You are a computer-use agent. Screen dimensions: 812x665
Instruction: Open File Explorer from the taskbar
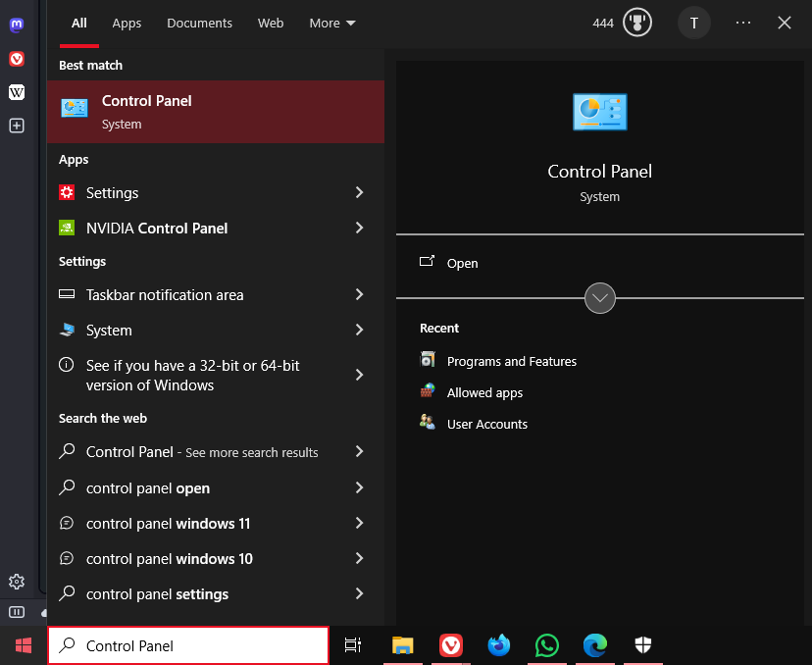402,645
